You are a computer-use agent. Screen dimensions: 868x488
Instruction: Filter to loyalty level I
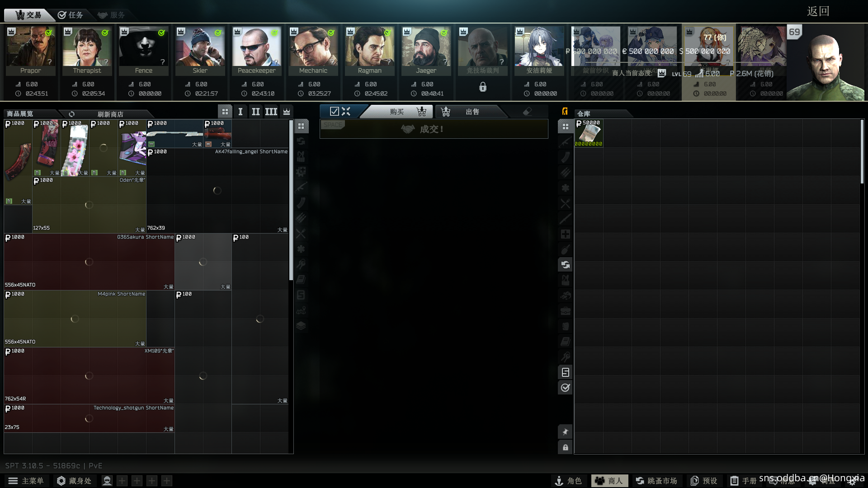coord(241,112)
